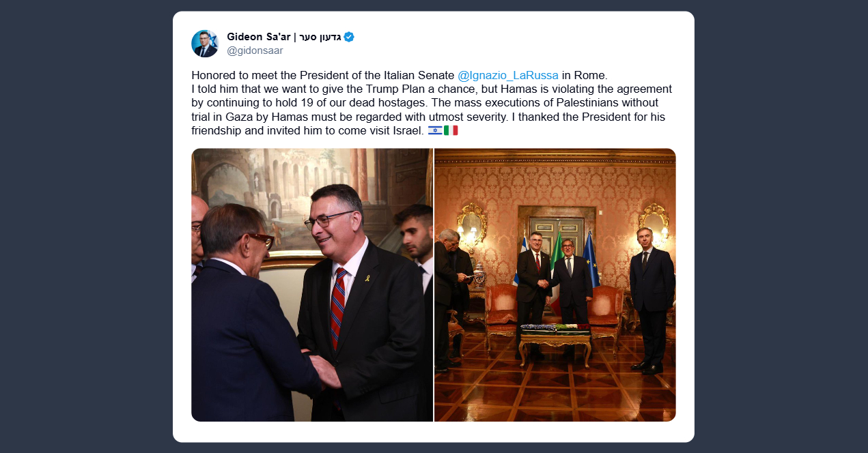Open the @gidonsaar handle link

255,50
